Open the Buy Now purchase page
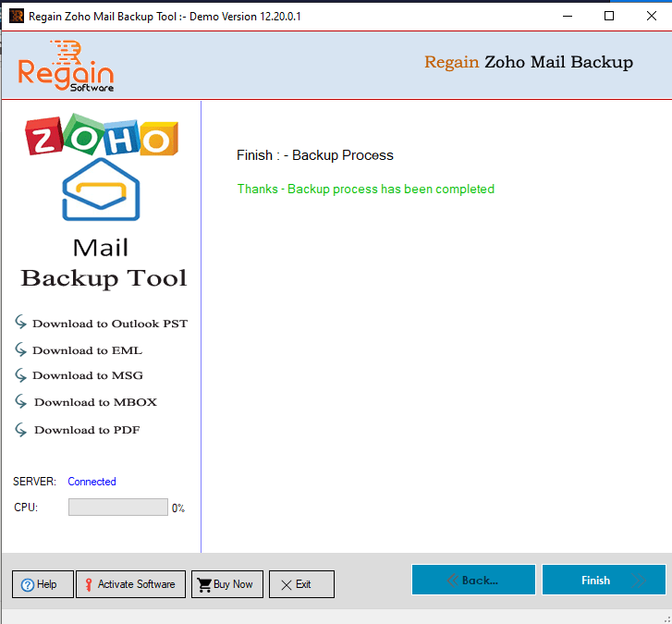The height and width of the screenshot is (624, 672). [227, 584]
